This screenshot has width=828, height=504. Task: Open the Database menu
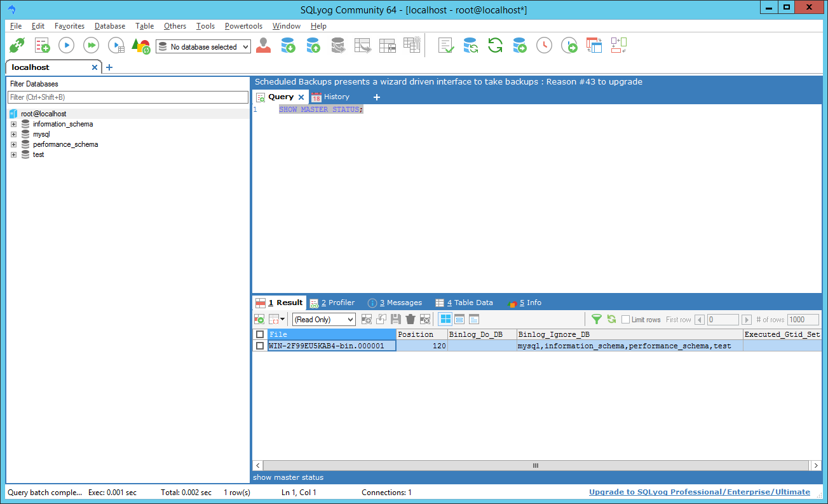coord(110,26)
